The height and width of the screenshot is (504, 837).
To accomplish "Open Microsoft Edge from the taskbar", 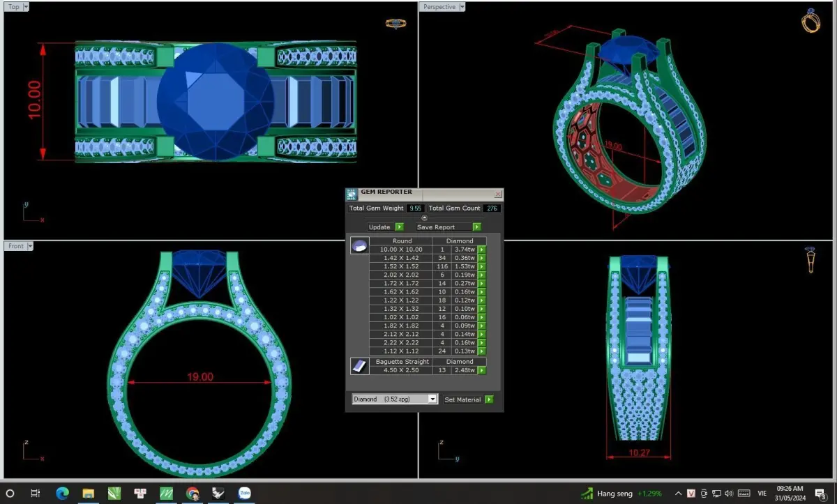I will click(62, 493).
